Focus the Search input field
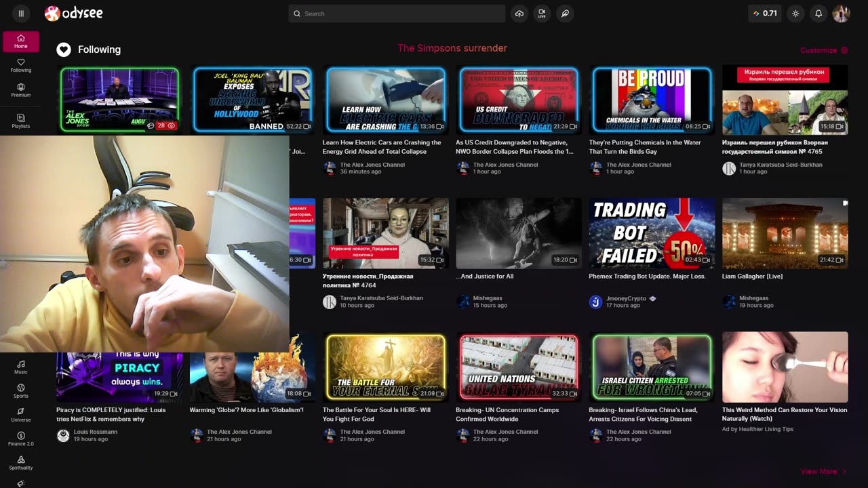 coord(397,14)
